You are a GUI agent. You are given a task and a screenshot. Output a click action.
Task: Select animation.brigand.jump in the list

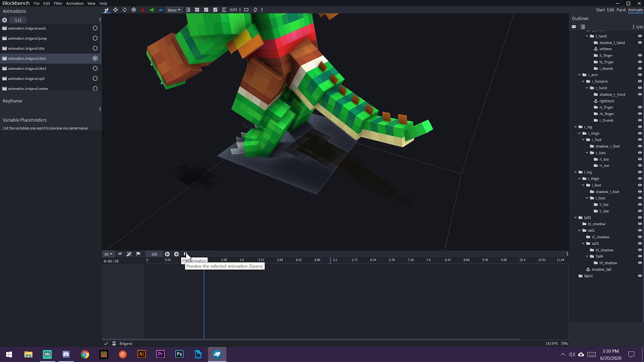pos(50,38)
